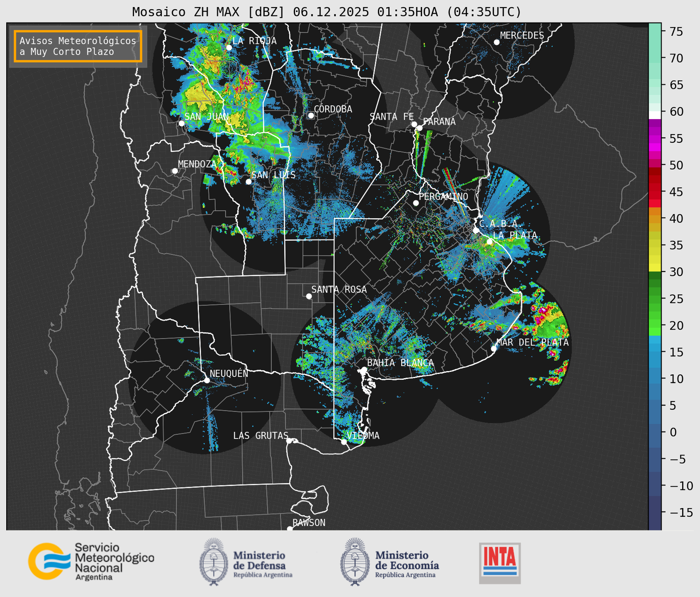The image size is (700, 597).
Task: Click the Las Grutas city dot
Action: (x=289, y=441)
